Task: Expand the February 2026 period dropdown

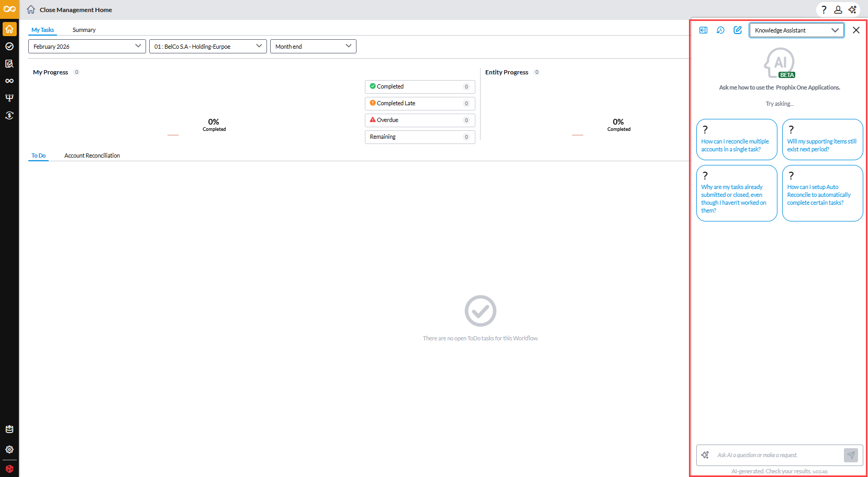Action: pos(87,47)
